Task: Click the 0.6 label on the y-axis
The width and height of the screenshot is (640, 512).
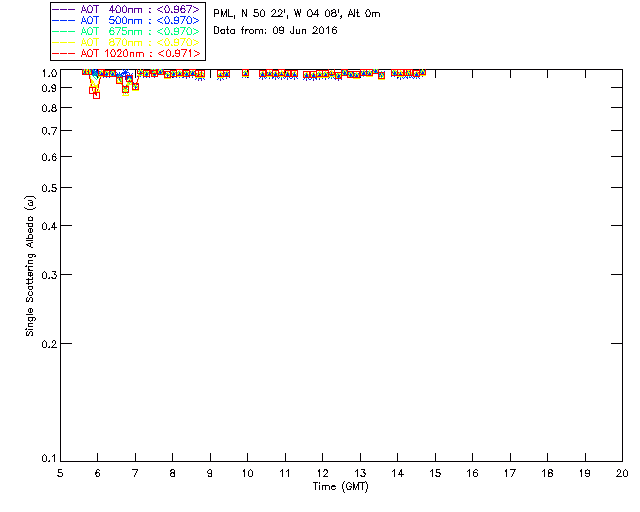Action: (49, 157)
